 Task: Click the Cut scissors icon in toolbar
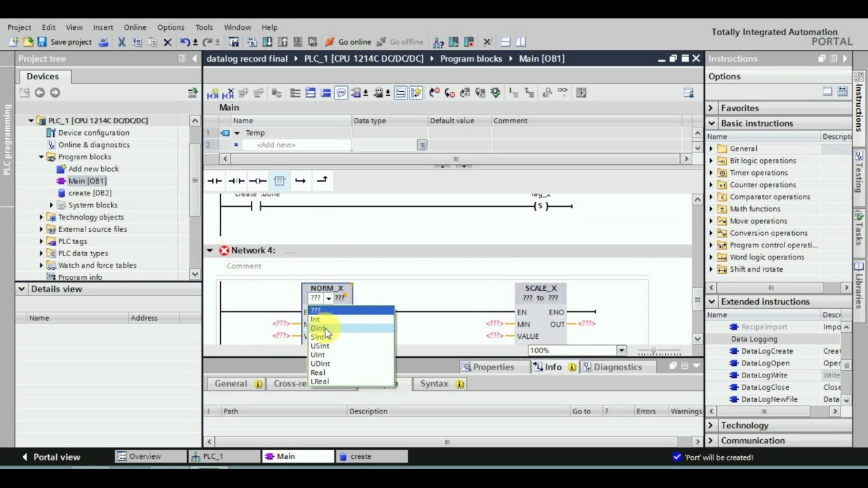pos(122,42)
